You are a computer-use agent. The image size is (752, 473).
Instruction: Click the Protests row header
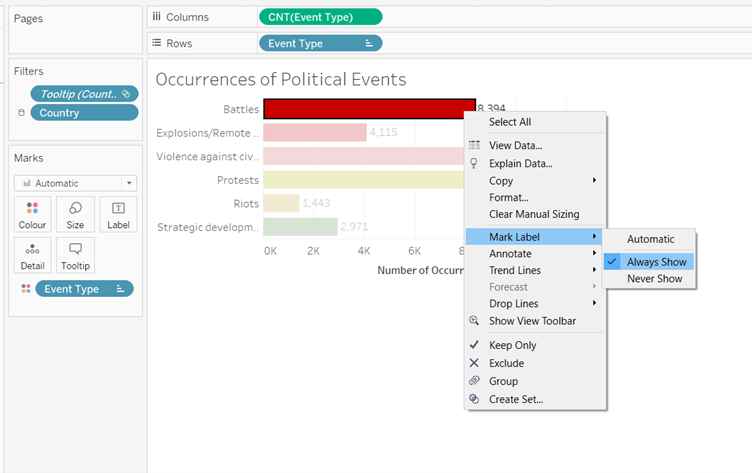point(238,180)
